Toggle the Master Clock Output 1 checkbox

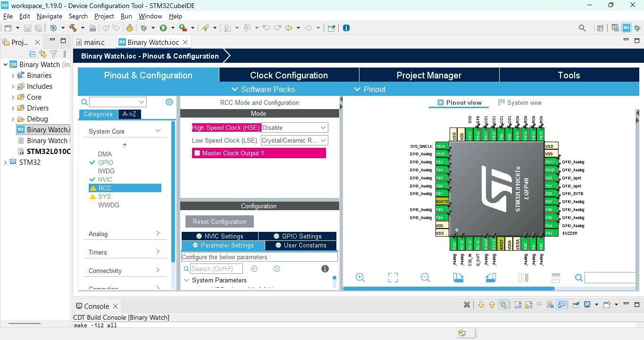coord(197,153)
